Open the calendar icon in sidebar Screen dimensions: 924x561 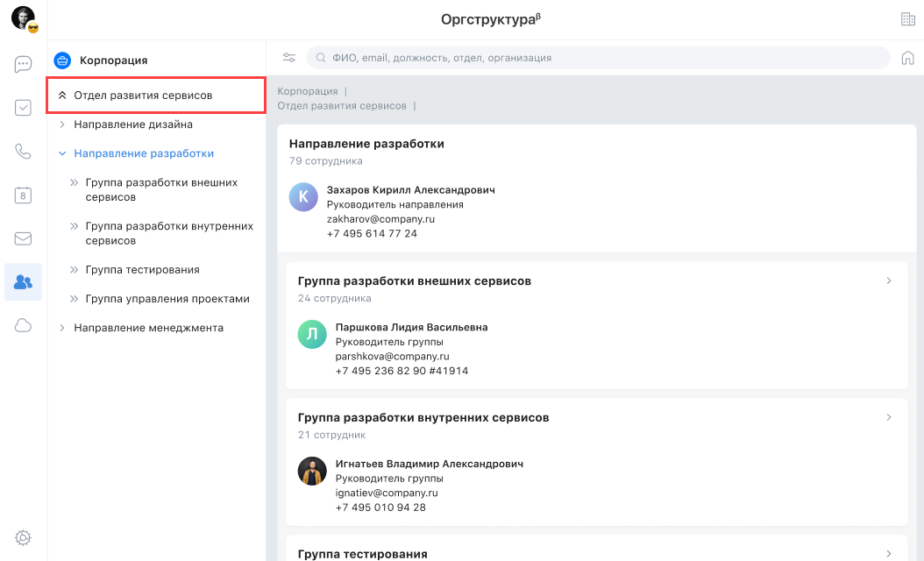23,195
